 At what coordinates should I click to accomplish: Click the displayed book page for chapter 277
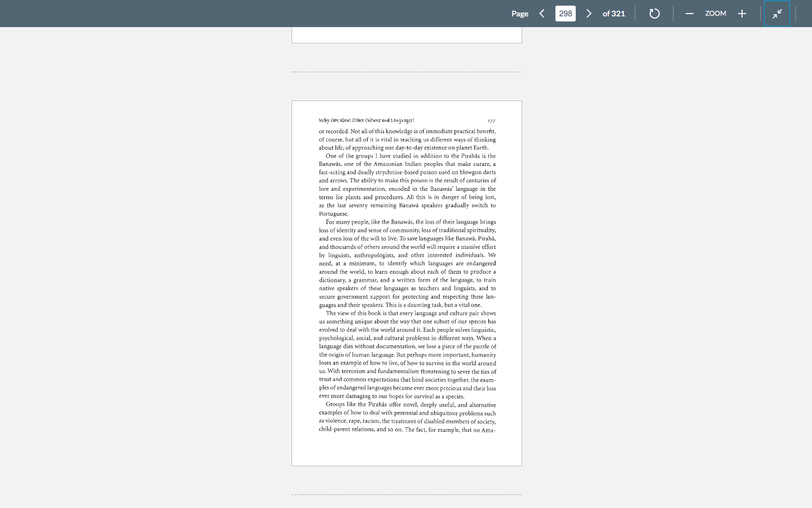click(406, 282)
